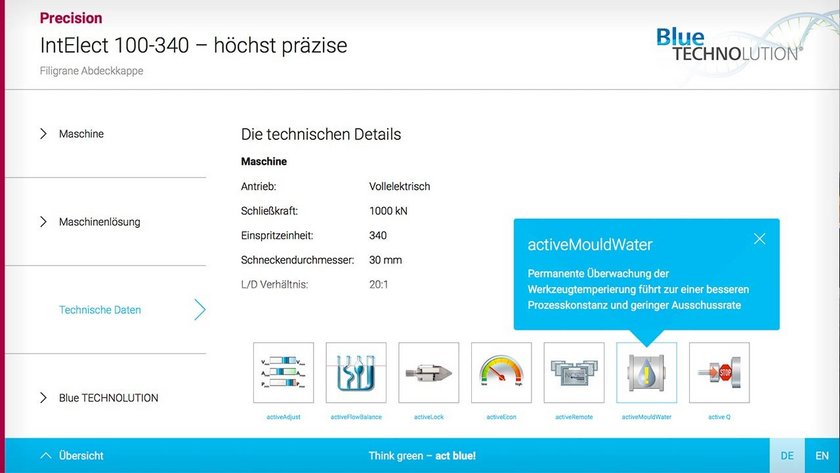Select the activeRemote icon
The image size is (840, 473).
574,373
